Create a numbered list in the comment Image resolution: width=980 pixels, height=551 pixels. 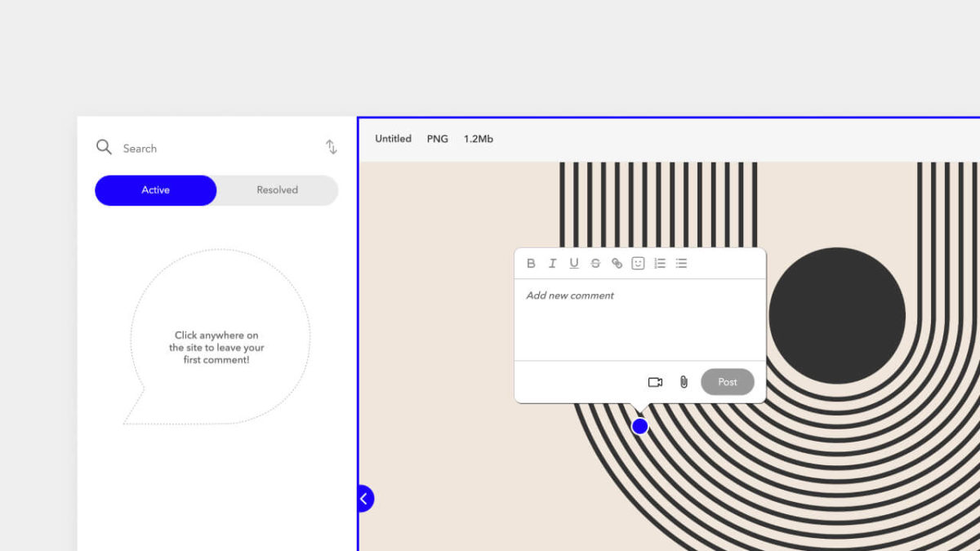659,263
